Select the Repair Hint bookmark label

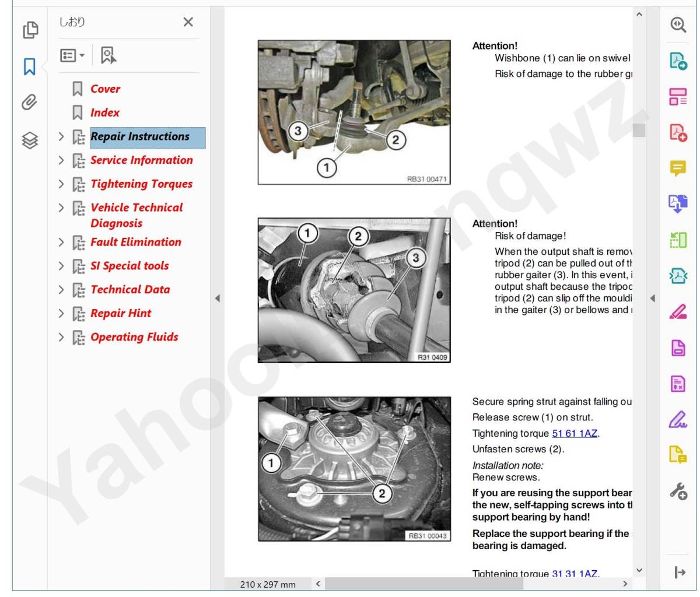coord(121,314)
